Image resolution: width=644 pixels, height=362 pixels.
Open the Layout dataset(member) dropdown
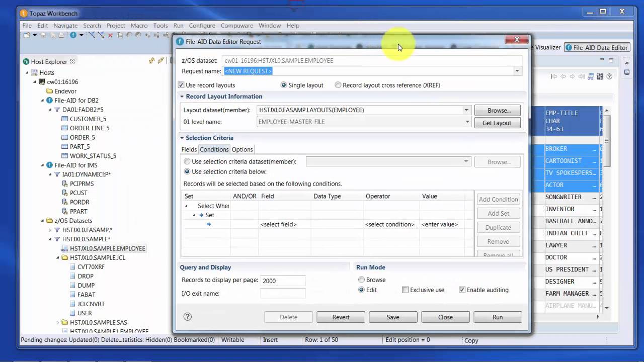(x=466, y=110)
